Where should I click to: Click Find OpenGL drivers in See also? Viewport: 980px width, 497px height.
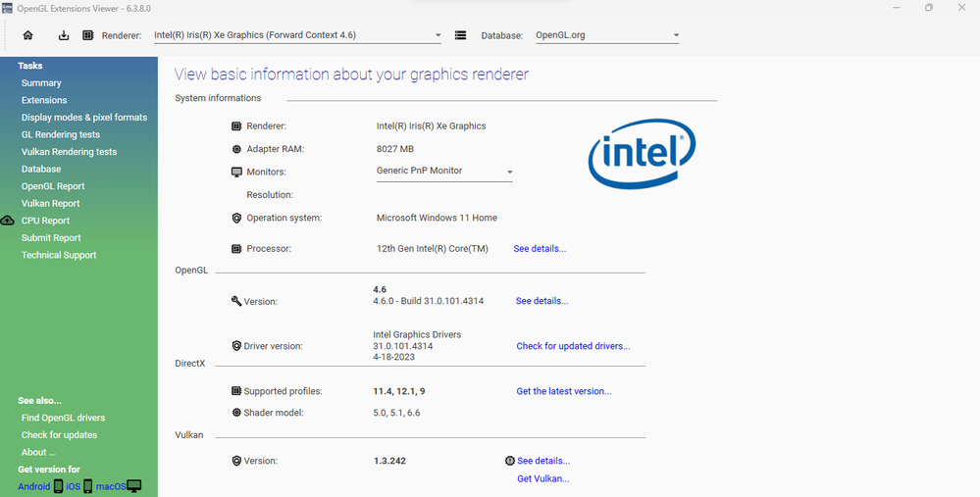pyautogui.click(x=64, y=418)
